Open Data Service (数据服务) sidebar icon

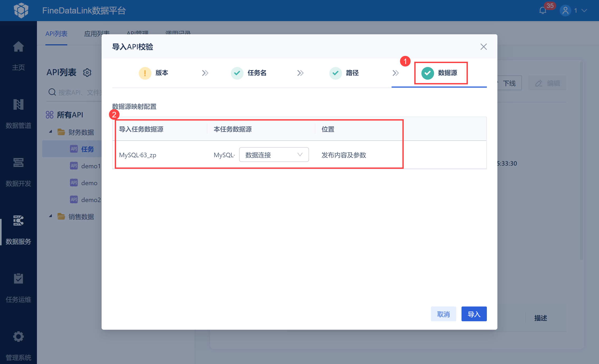pyautogui.click(x=18, y=221)
